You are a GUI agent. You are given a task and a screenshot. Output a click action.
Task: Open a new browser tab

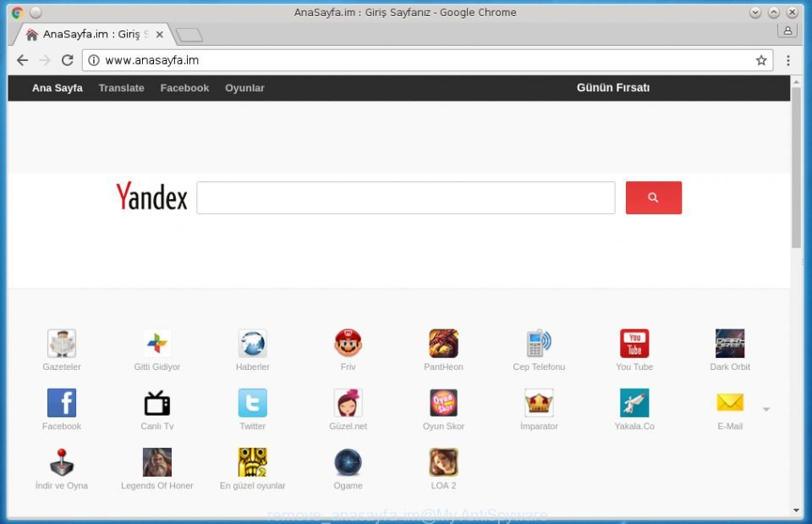coord(189,35)
